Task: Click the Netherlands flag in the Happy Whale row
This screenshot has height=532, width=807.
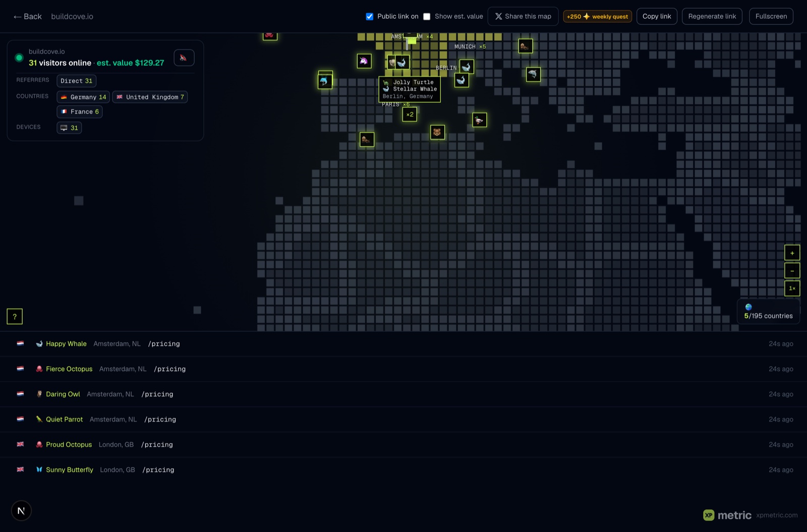Action: tap(20, 343)
